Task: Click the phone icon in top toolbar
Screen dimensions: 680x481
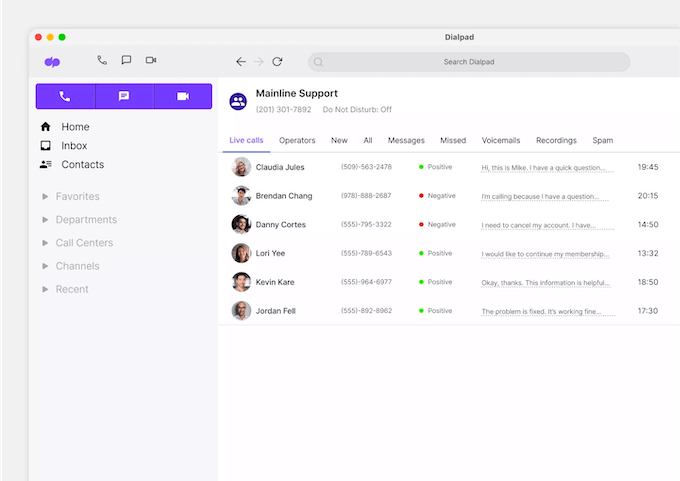Action: [x=102, y=60]
